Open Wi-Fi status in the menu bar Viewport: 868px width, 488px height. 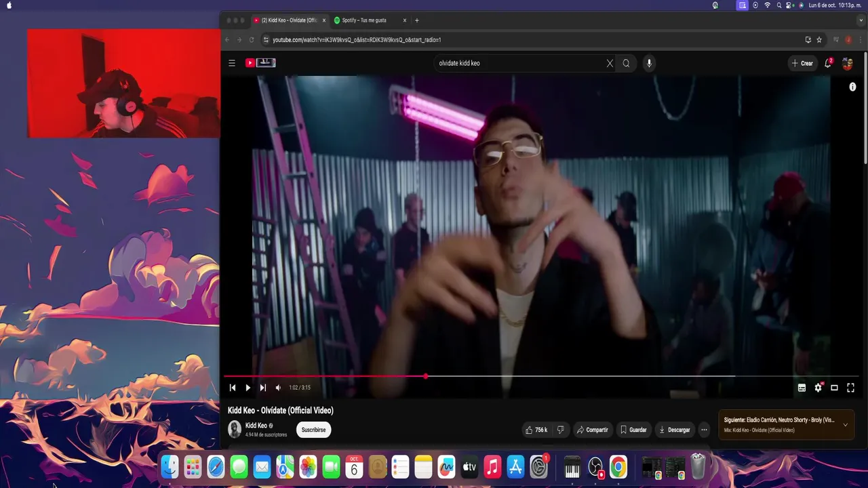click(768, 5)
